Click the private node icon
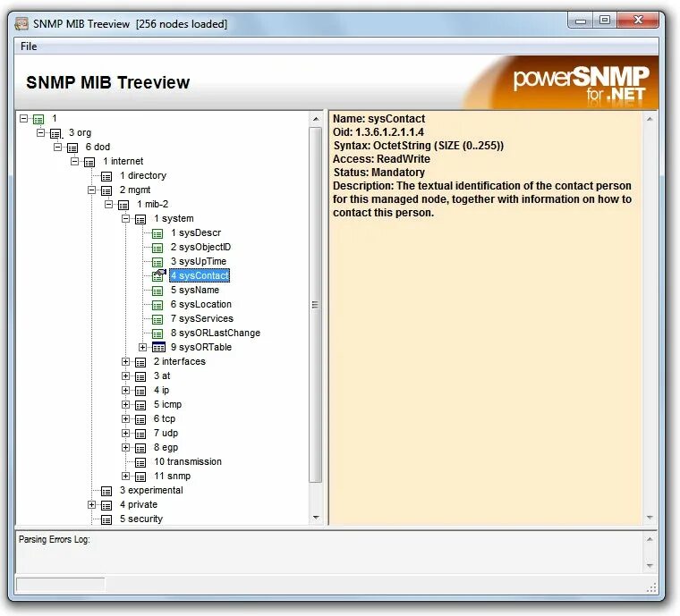The image size is (680, 616). coord(106,505)
